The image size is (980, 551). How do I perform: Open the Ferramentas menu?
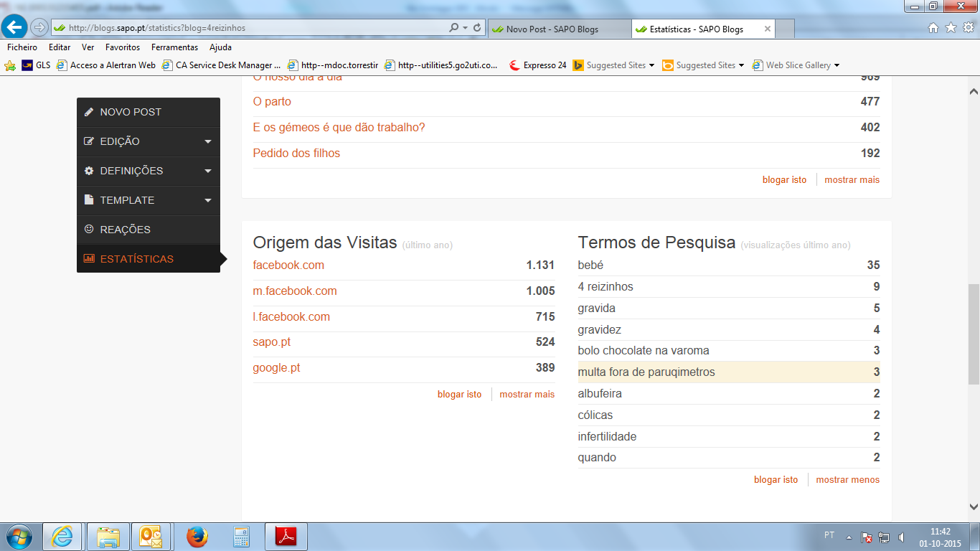(174, 47)
